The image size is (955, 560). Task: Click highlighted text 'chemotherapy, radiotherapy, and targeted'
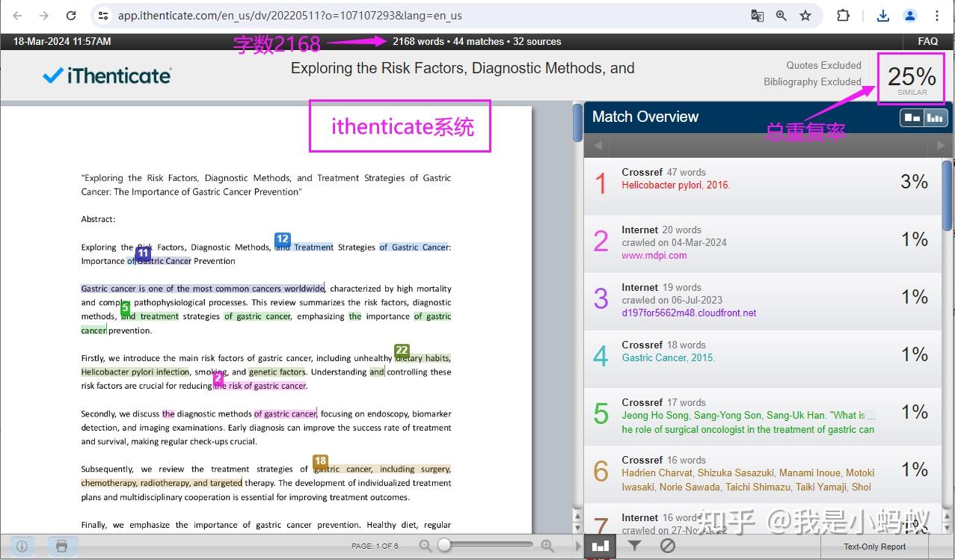[162, 483]
